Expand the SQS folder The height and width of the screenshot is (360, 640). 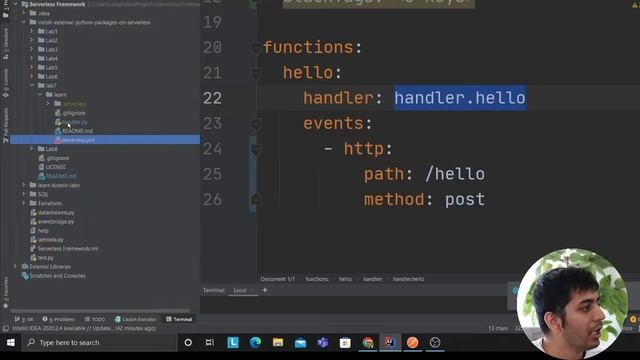[x=24, y=194]
